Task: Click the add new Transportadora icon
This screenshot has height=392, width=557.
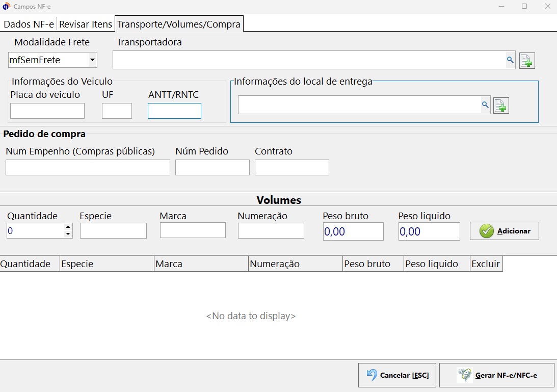Action: (x=527, y=61)
